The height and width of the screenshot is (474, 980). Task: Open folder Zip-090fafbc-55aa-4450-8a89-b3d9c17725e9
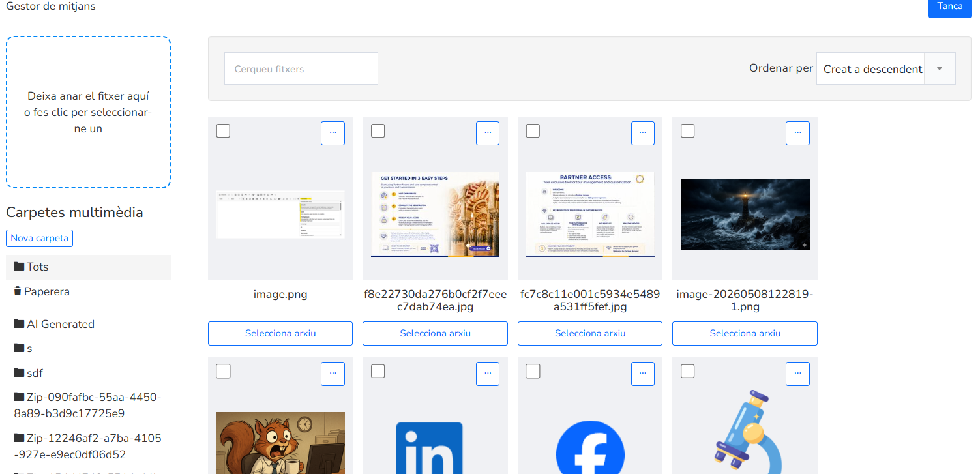[x=89, y=406]
